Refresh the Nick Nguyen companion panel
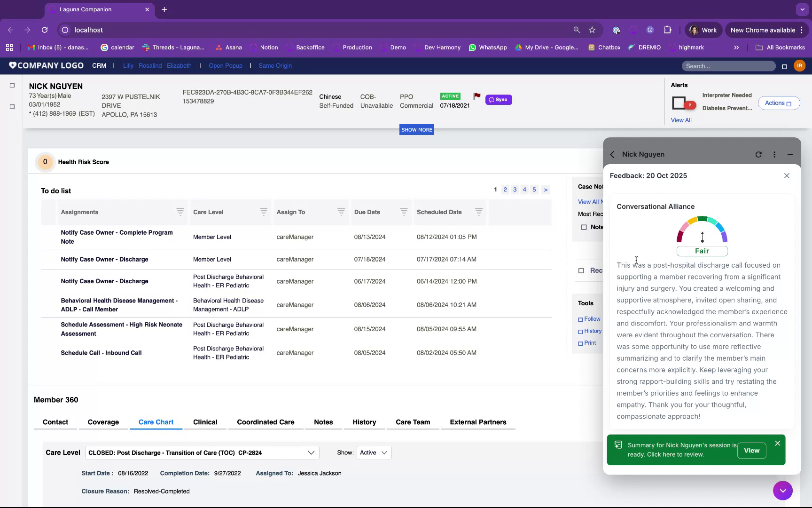 click(x=758, y=154)
